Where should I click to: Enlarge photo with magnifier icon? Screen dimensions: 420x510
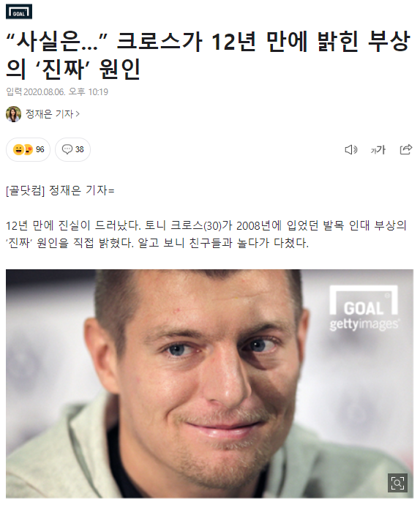[x=397, y=483]
